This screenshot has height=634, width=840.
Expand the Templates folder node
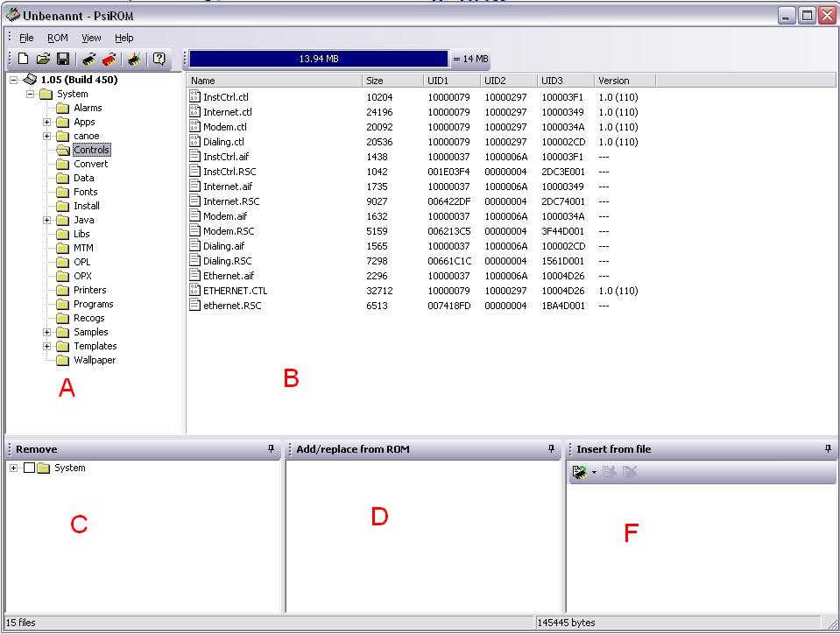click(47, 346)
